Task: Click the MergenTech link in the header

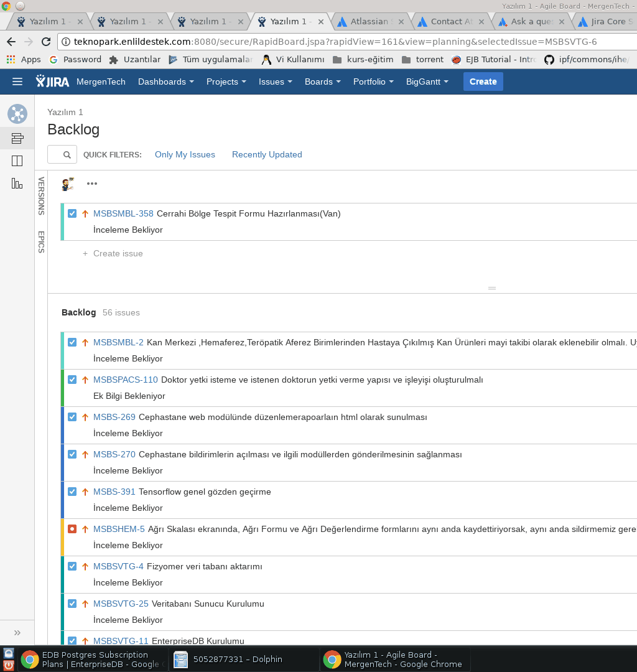Action: 101,82
